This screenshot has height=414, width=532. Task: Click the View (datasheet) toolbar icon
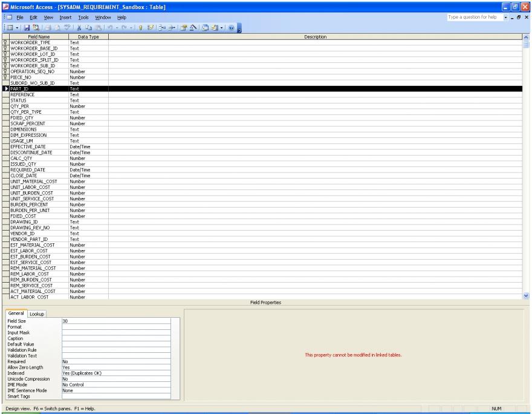pyautogui.click(x=10, y=28)
